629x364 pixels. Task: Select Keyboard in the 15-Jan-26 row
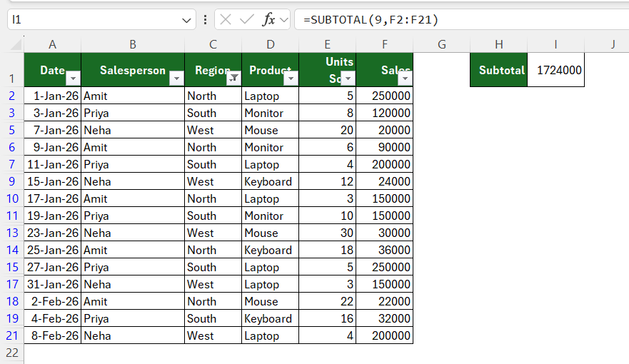pos(271,181)
